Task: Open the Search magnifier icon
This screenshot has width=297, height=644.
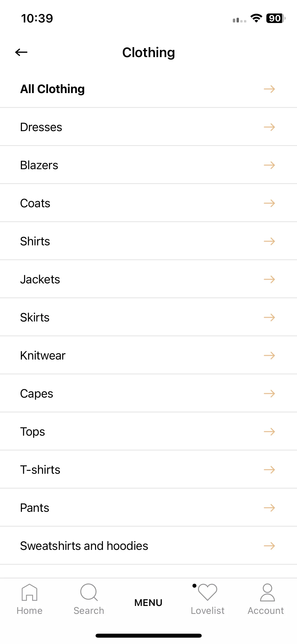Action: point(89,592)
